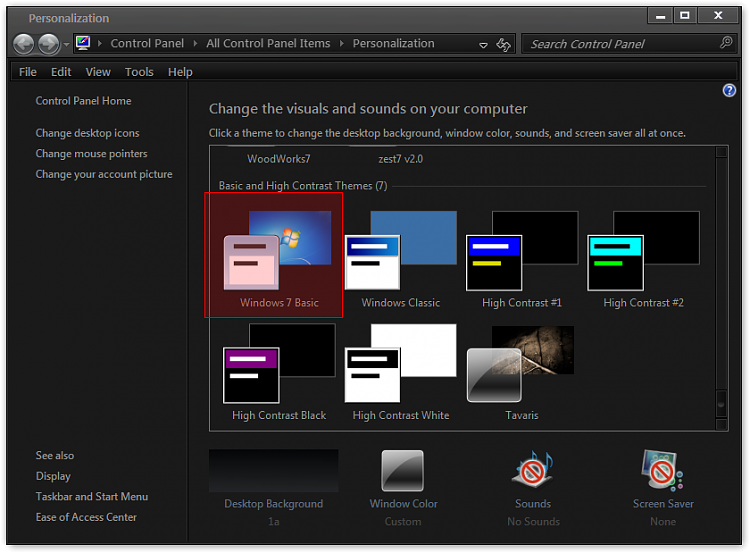Click the Back navigation arrow
Viewport: 750px width, 553px height.
[23, 44]
